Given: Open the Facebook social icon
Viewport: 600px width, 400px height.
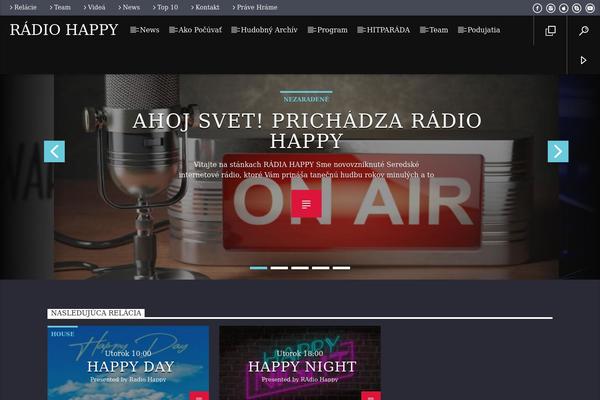Looking at the screenshot, I should [x=537, y=8].
